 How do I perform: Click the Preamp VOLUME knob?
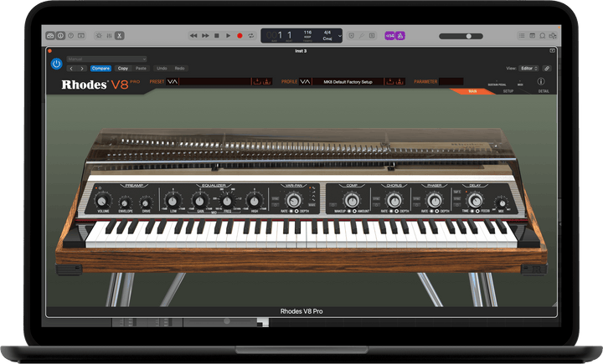(102, 201)
